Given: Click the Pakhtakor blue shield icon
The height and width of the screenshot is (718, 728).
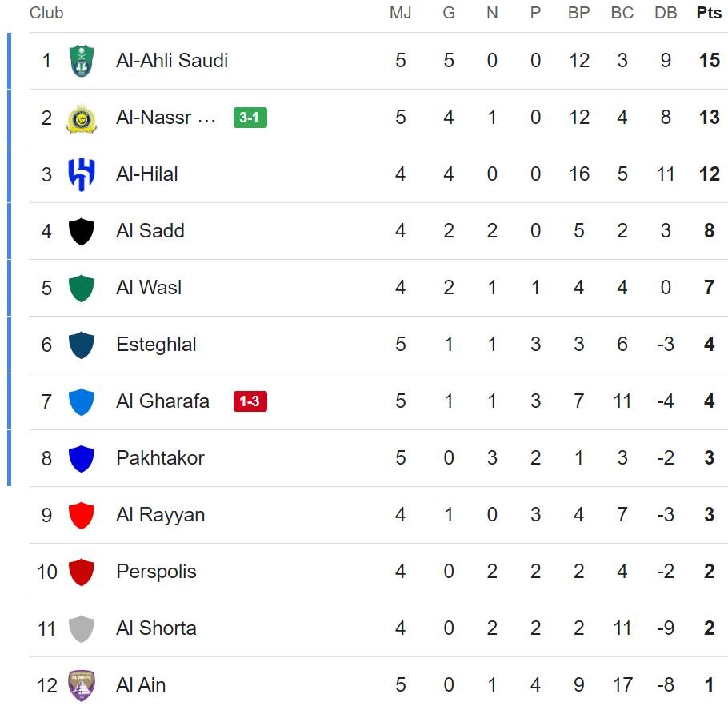Looking at the screenshot, I should click(x=79, y=457).
